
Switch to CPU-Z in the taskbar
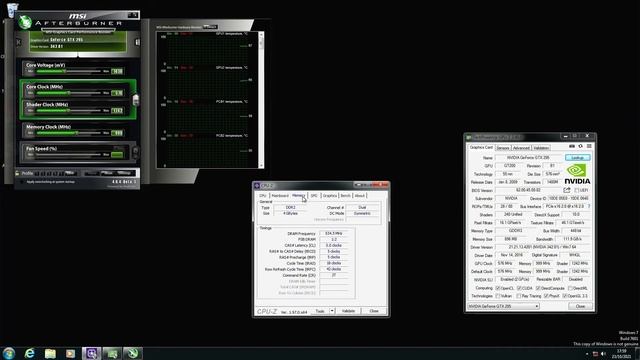pyautogui.click(x=91, y=353)
